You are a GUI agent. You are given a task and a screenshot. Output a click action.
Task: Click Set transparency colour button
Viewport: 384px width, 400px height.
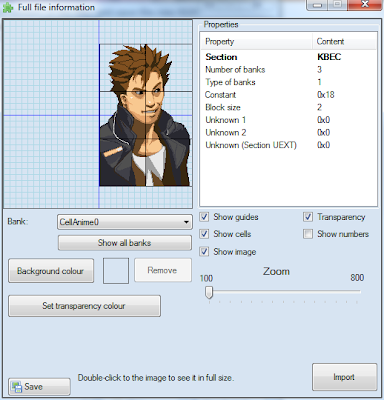[84, 306]
